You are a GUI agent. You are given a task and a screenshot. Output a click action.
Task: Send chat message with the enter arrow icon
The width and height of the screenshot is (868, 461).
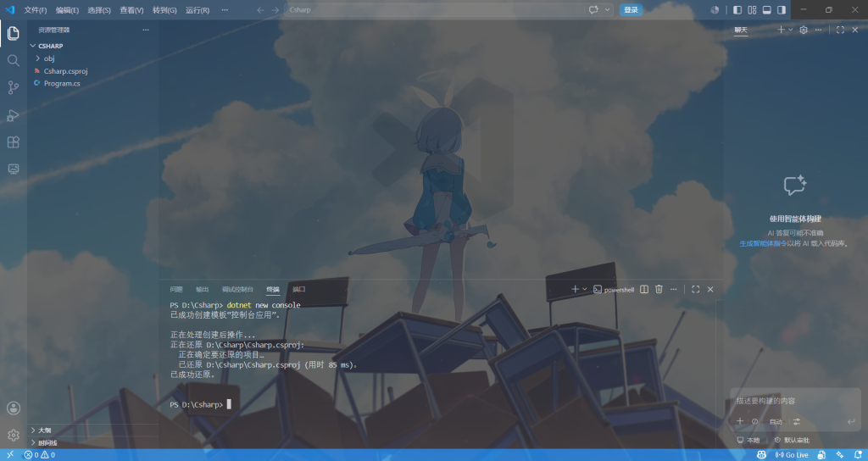851,421
